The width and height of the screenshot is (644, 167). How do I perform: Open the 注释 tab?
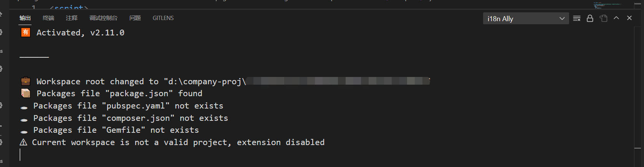tap(71, 18)
